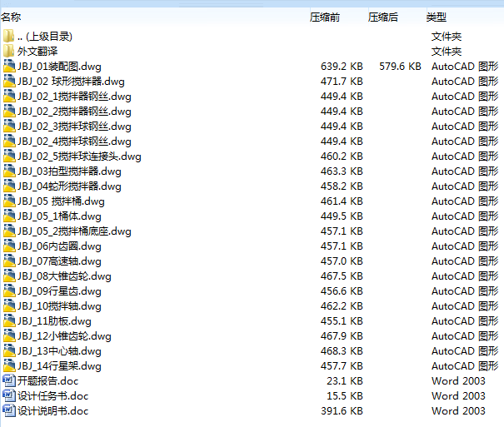This screenshot has width=504, height=427.
Task: Click the JBJ_13中心轴.dwg file icon
Action: (9, 351)
